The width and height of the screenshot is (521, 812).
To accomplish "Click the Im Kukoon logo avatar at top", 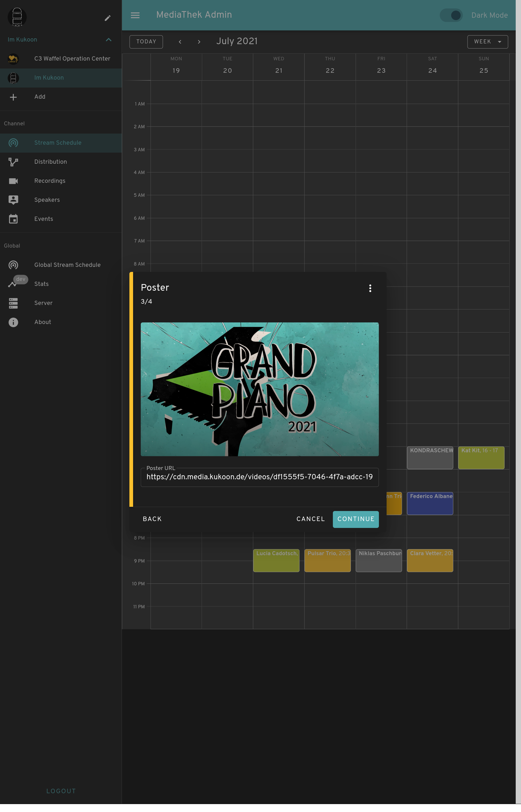I will coord(17,17).
